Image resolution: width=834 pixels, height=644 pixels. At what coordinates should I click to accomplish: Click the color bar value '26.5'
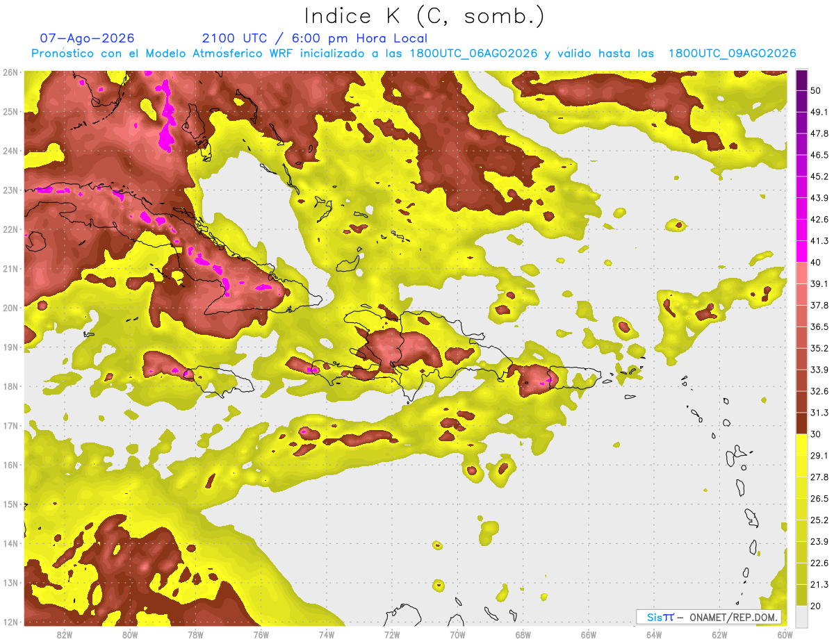(819, 499)
